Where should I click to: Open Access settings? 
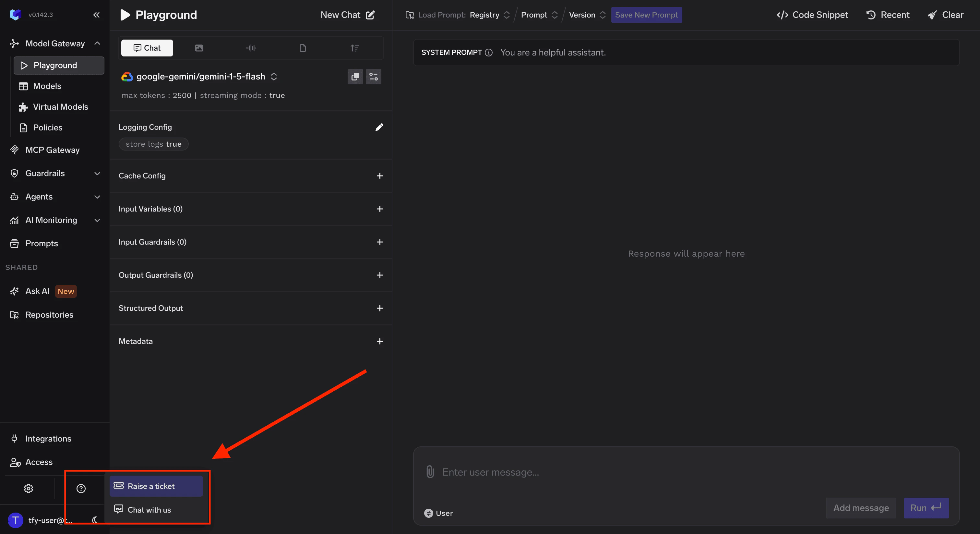point(31,462)
